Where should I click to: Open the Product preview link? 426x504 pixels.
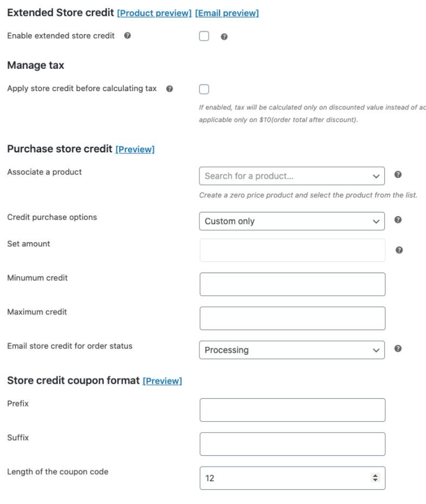click(154, 13)
